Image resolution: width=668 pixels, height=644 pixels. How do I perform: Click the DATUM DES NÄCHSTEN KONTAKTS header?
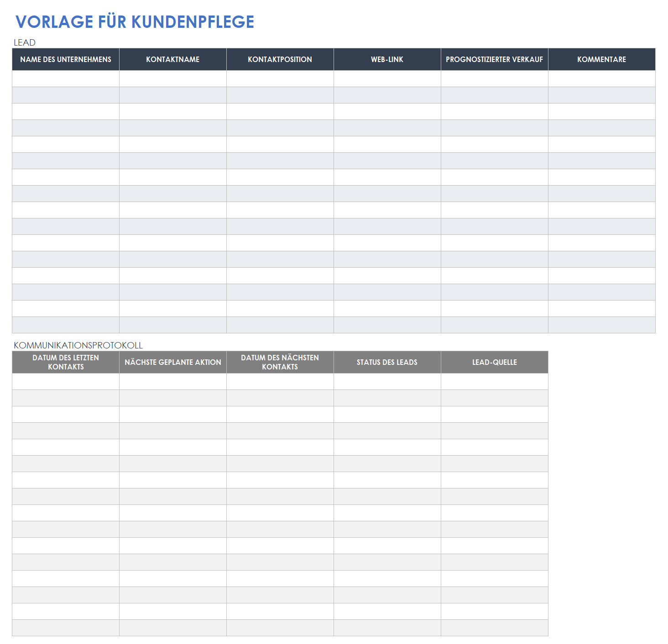280,362
